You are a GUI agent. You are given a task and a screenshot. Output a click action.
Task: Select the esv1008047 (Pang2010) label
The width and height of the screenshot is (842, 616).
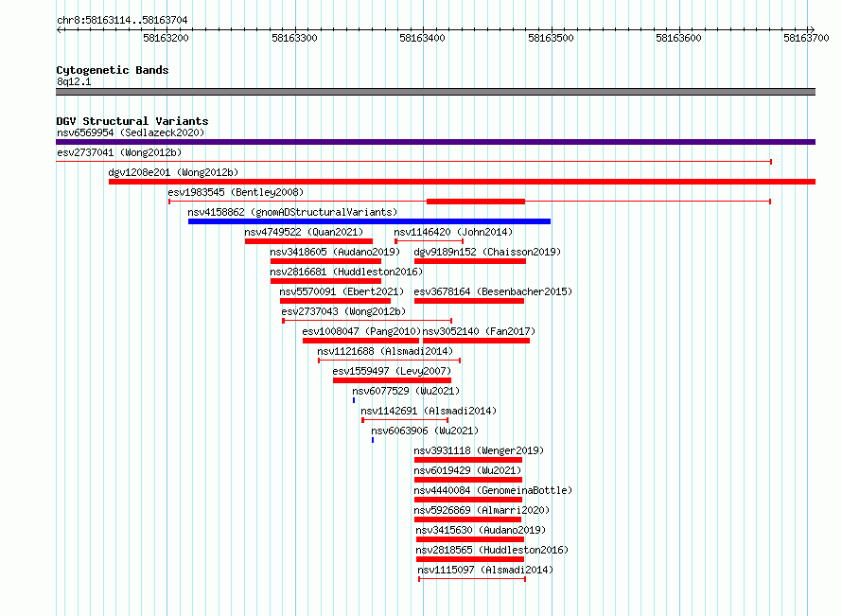coord(361,331)
